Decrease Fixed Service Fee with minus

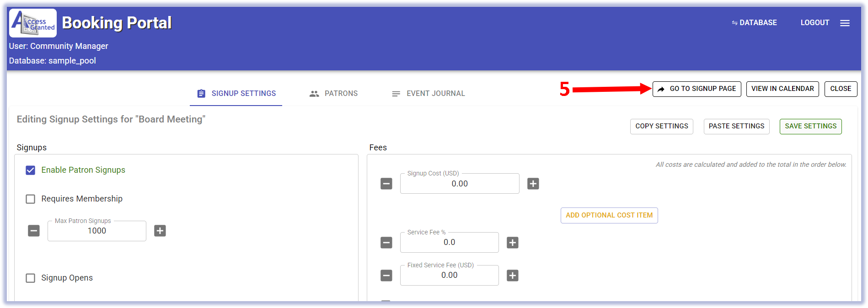pos(386,276)
